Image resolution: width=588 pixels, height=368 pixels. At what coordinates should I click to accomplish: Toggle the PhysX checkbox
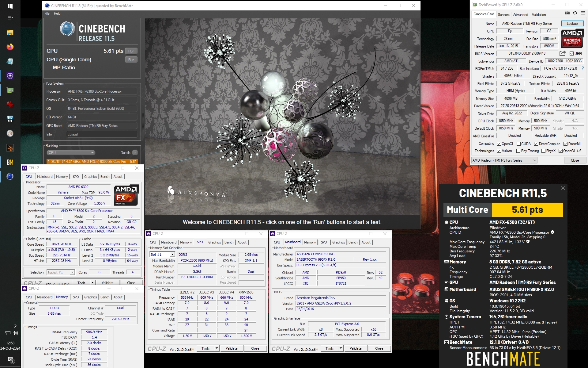tap(543, 151)
